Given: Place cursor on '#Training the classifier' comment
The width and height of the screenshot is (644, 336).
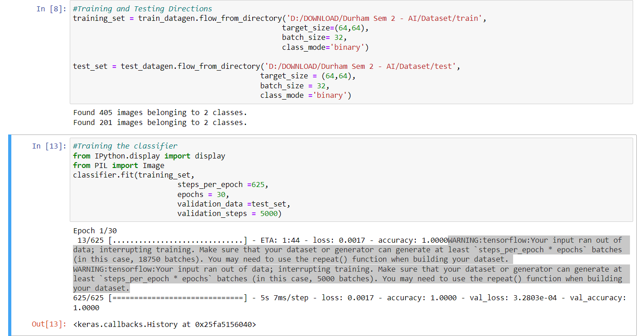Looking at the screenshot, I should point(125,146).
